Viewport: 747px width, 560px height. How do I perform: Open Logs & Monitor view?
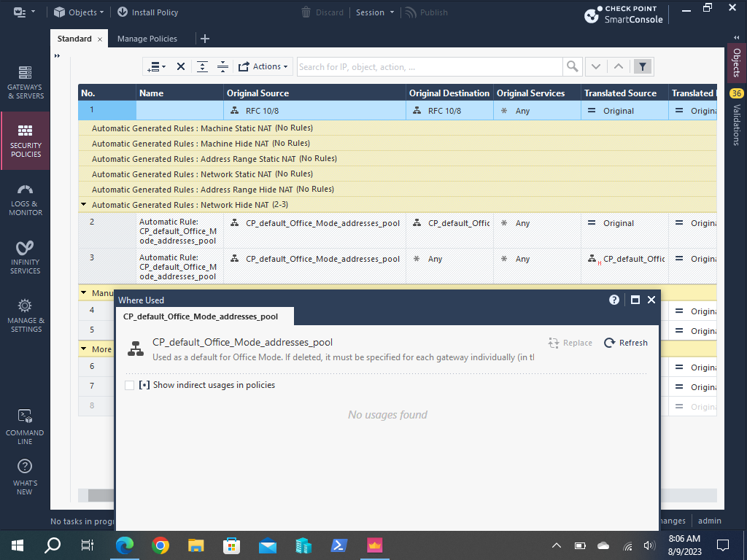tap(26, 200)
